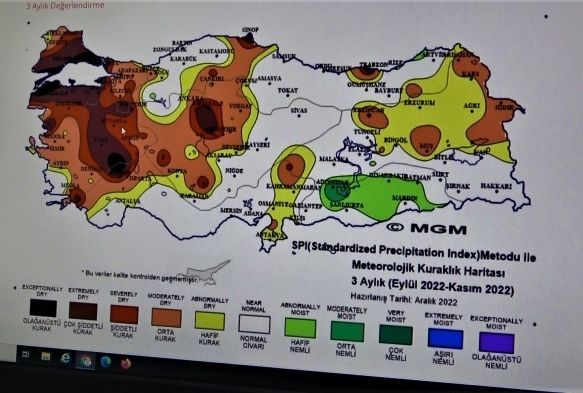The width and height of the screenshot is (583, 393).
Task: Open Microsoft Edge from the taskbar
Action: click(106, 361)
